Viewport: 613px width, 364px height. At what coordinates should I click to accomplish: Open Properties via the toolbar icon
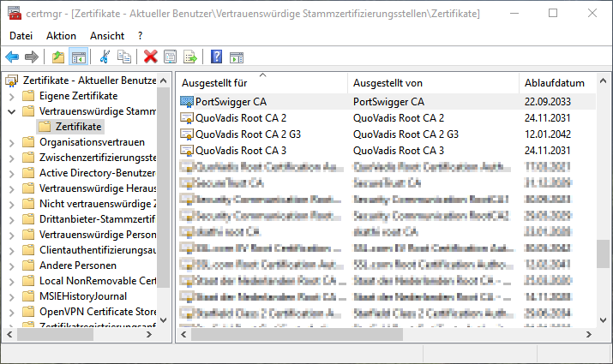pyautogui.click(x=171, y=57)
